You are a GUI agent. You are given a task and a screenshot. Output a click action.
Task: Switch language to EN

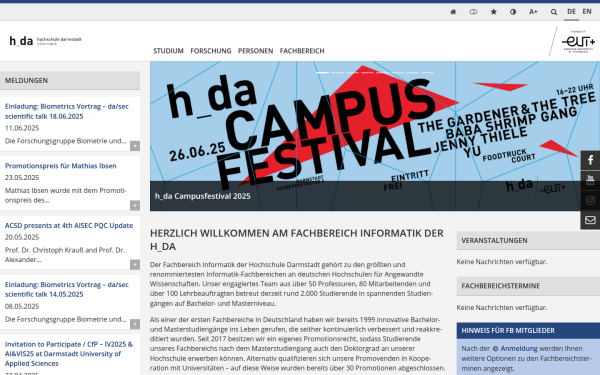click(587, 11)
